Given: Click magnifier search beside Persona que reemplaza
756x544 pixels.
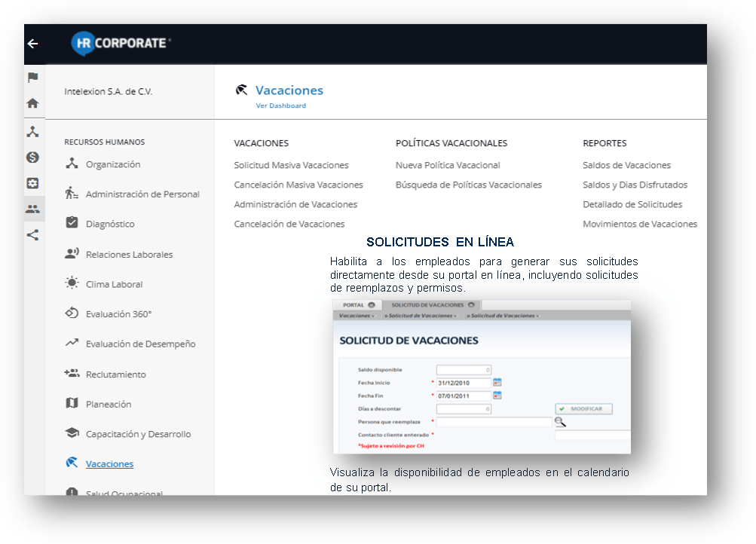Looking at the screenshot, I should pos(560,422).
